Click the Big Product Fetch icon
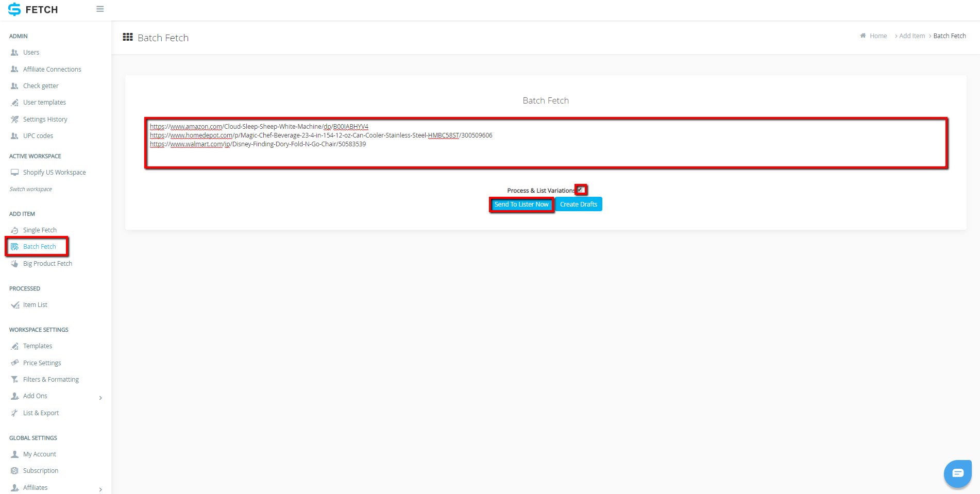 14,264
